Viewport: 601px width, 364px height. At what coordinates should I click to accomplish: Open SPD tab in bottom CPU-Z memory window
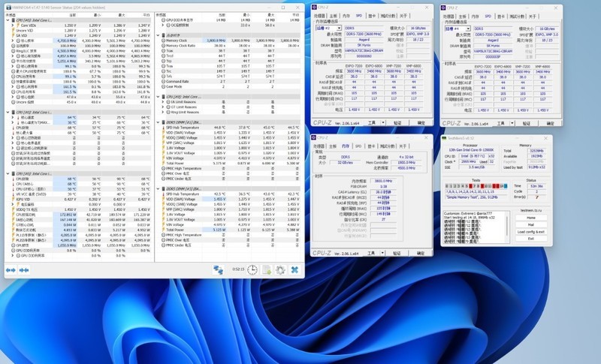357,146
